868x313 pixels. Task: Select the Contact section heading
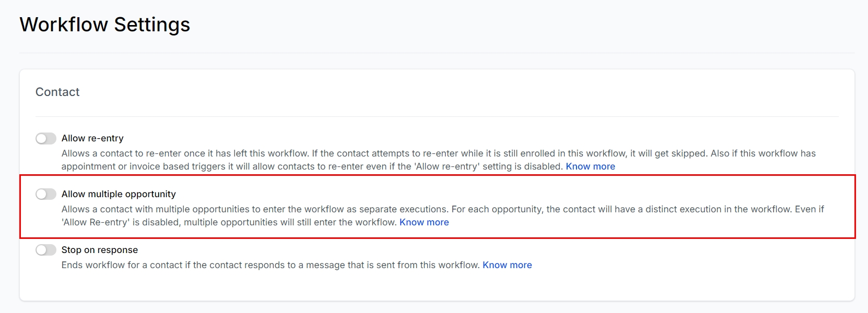[57, 92]
